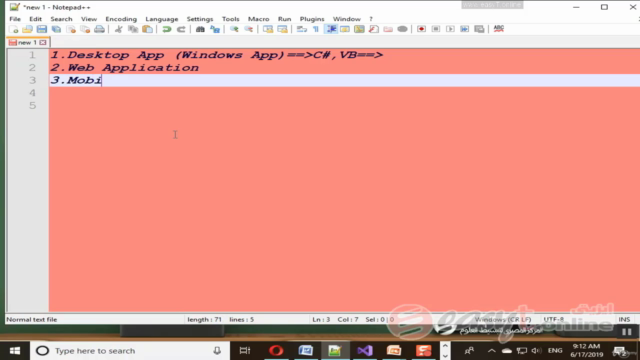Viewport: 640px width, 360px height.
Task: Click Run Macro Multiple Times icon
Action: point(464,29)
